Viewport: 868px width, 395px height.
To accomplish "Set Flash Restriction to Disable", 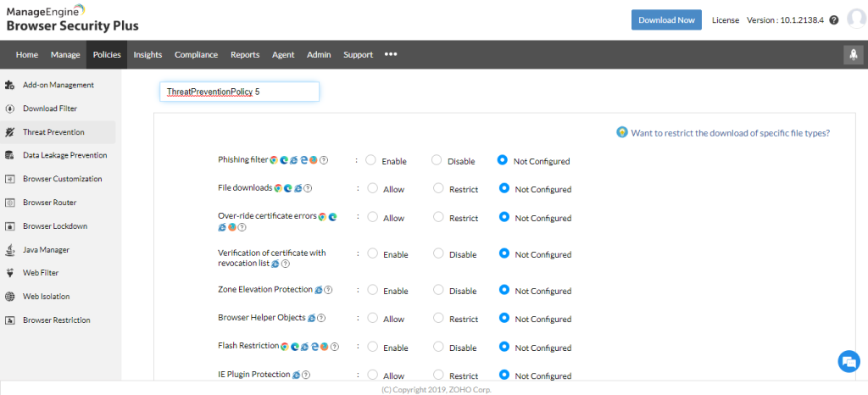I will click(437, 346).
